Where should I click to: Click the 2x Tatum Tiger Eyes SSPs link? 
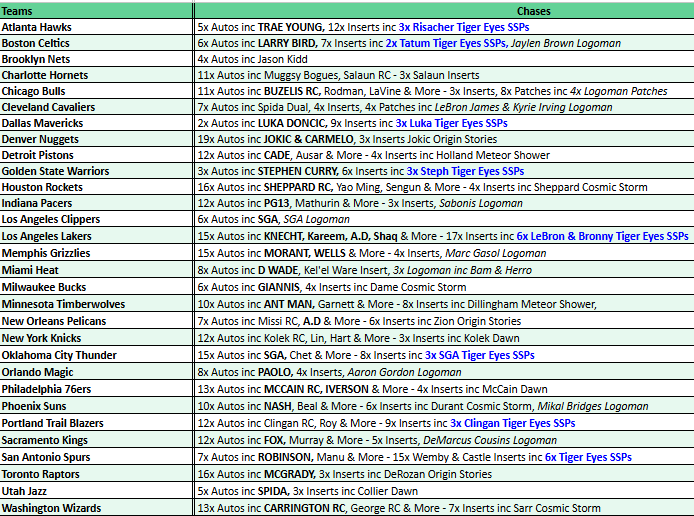(446, 43)
